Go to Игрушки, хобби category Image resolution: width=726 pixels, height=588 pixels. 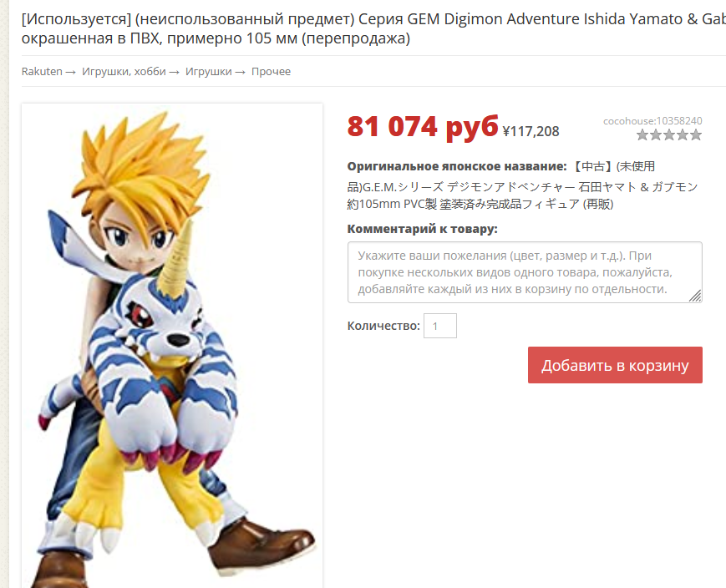click(x=124, y=72)
